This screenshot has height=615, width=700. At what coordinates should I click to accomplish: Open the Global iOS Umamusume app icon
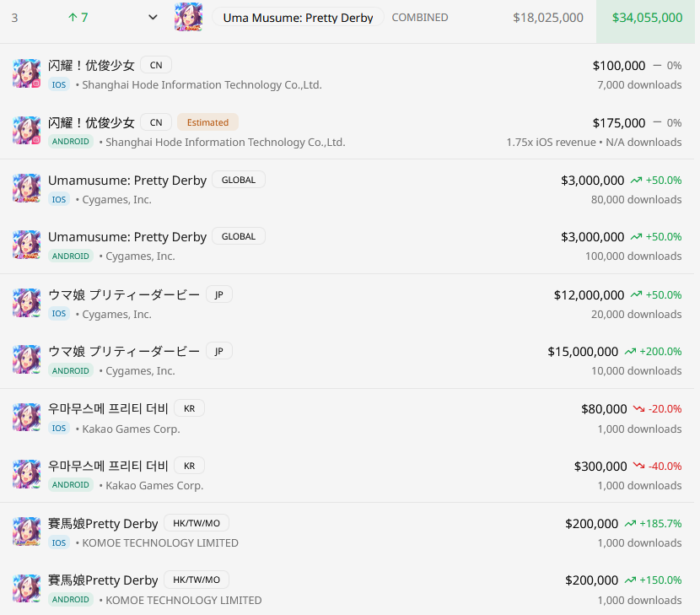pos(27,188)
